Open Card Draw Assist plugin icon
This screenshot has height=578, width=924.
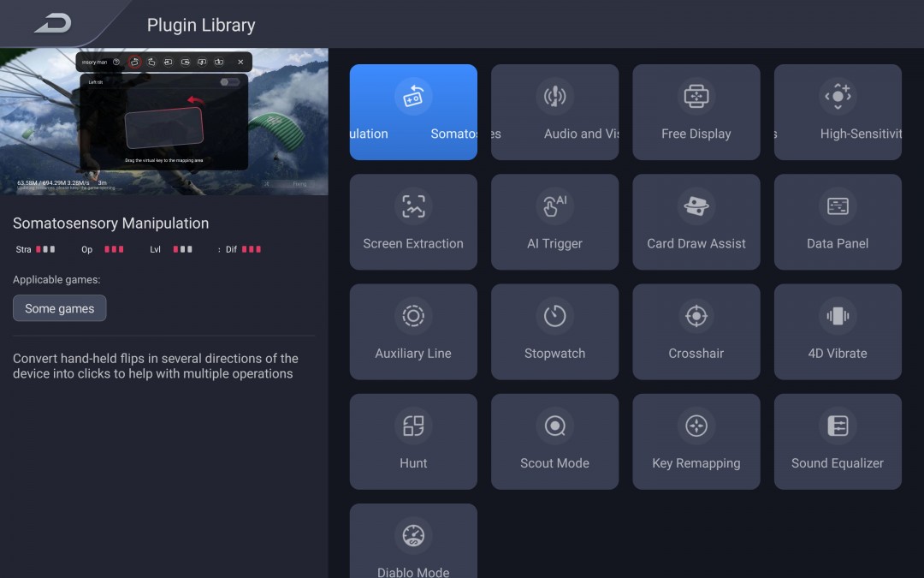tap(696, 206)
